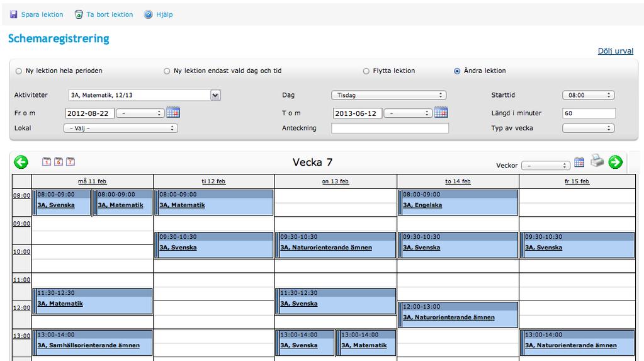The height and width of the screenshot is (361, 644).
Task: Click the on 13 feb day header
Action: 336,181
